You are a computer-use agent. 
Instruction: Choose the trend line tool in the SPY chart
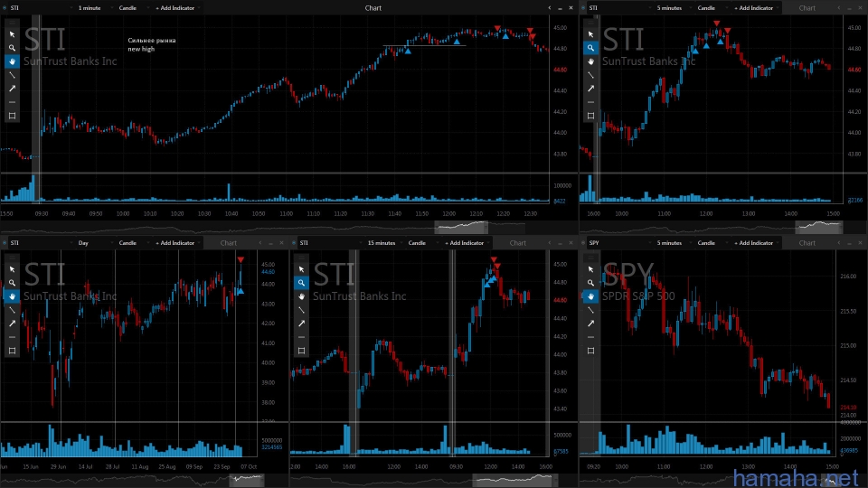tap(590, 310)
